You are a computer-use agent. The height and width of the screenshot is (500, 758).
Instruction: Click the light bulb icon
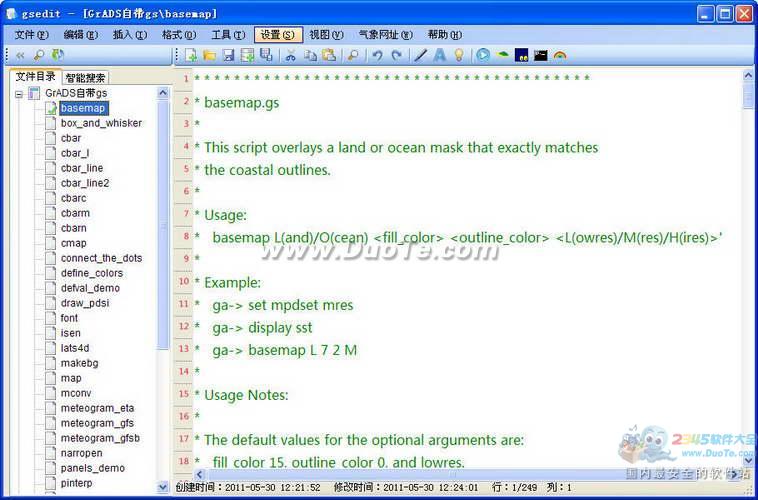click(459, 55)
